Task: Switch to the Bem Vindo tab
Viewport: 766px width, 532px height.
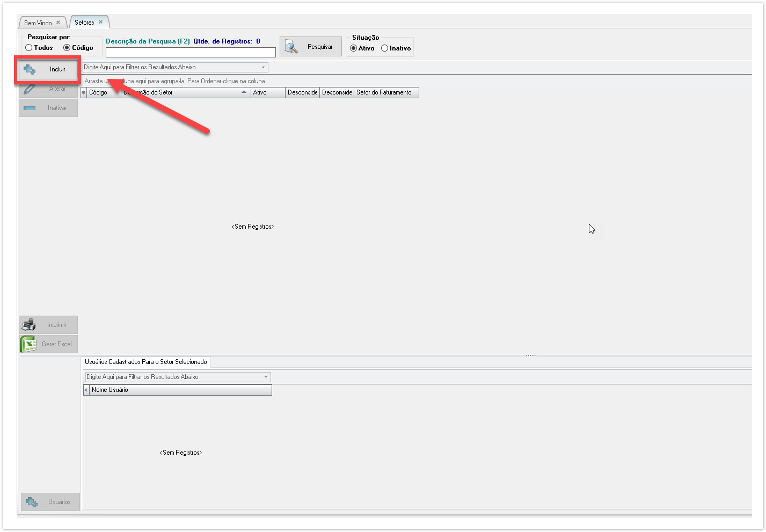Action: tap(38, 23)
